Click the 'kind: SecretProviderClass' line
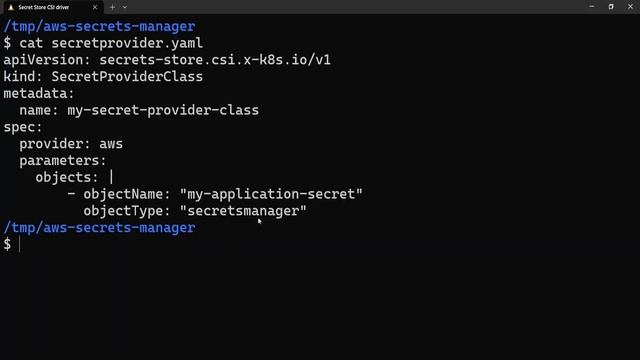 (x=103, y=76)
